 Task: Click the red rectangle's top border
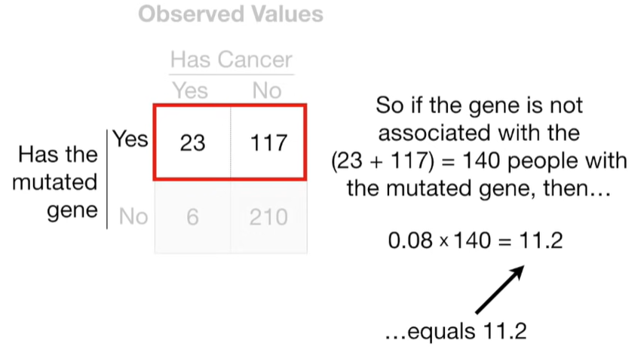pos(230,106)
